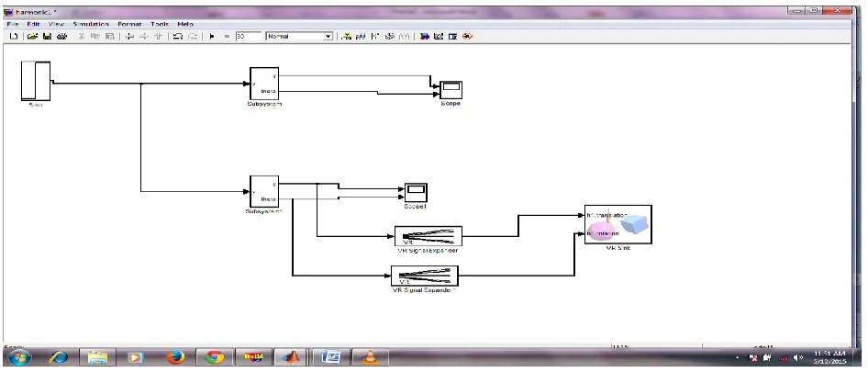868x384 pixels.
Task: Switch to the MATLAB taskbar window
Action: tap(292, 358)
